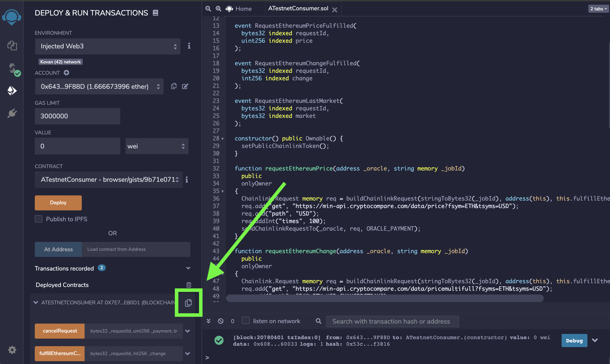Open the Plugin Manager via plug icon
The width and height of the screenshot is (610, 364).
[12, 113]
